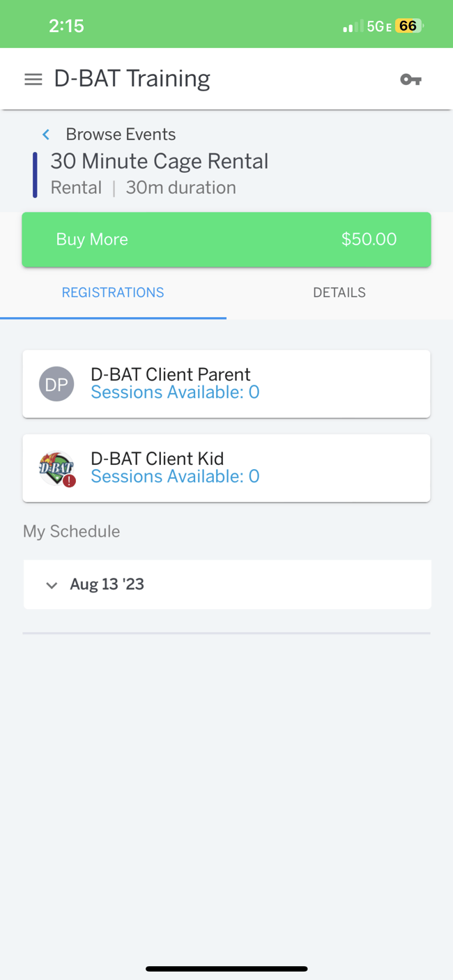This screenshot has width=453, height=980.
Task: Go back via Browse Events link
Action: click(x=121, y=135)
